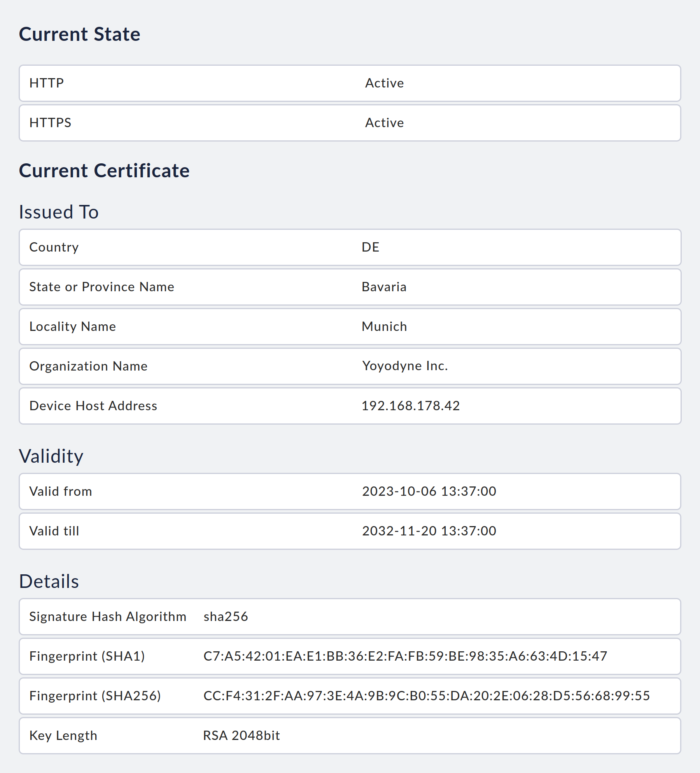The width and height of the screenshot is (700, 773).
Task: Click the Validity subheading
Action: click(x=51, y=456)
